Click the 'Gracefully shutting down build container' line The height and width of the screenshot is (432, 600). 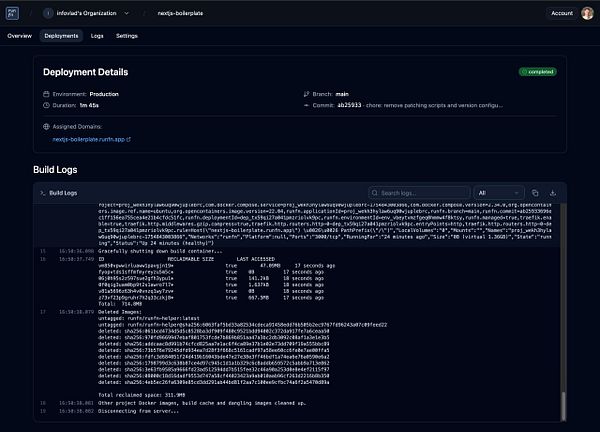[x=160, y=251]
